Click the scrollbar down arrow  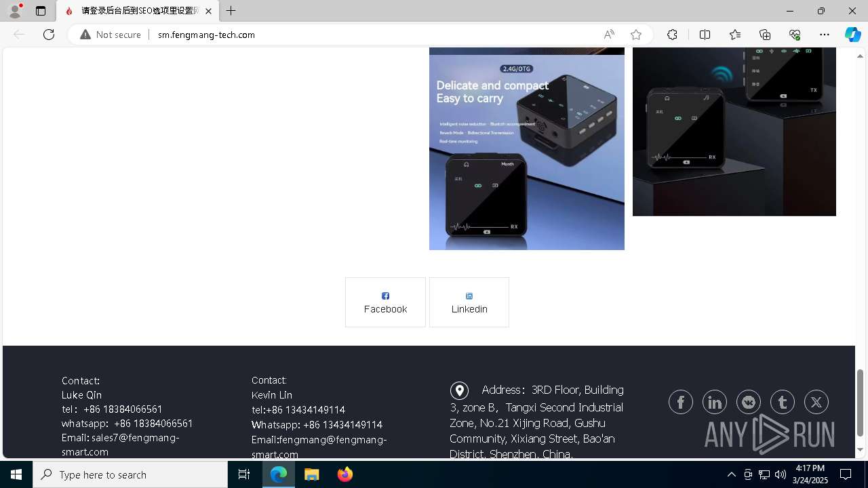[860, 450]
